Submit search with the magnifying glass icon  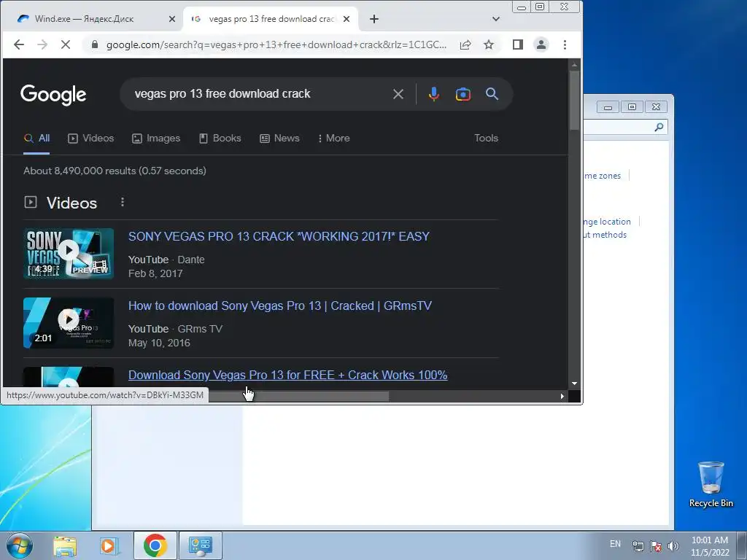[492, 94]
